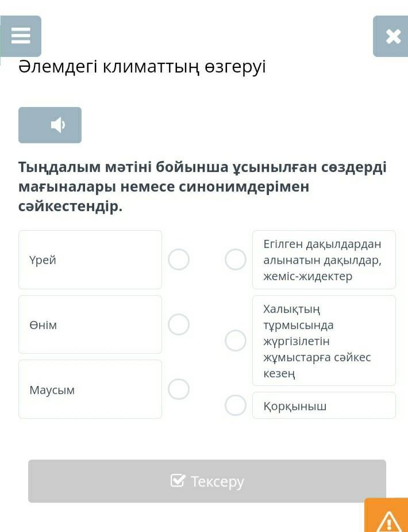Viewport: 408px width, 532px height.
Task: Open the hamburger menu
Action: pos(21,36)
